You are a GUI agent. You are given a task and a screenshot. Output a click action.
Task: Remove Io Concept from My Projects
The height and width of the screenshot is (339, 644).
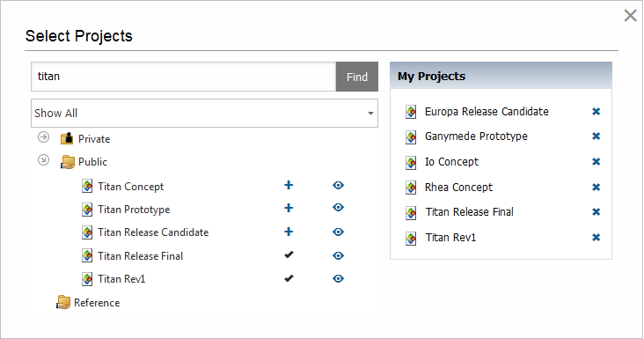click(x=596, y=161)
